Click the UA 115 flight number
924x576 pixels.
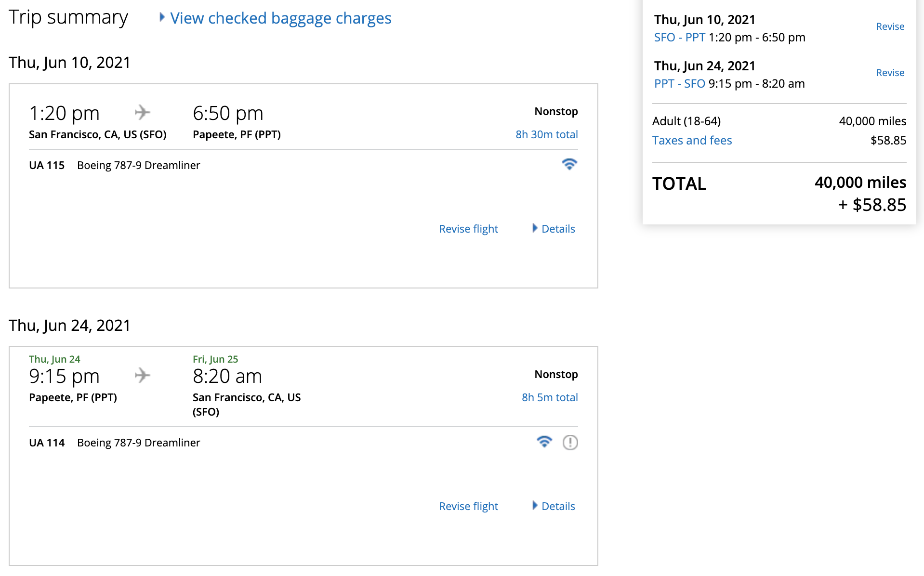pos(47,165)
